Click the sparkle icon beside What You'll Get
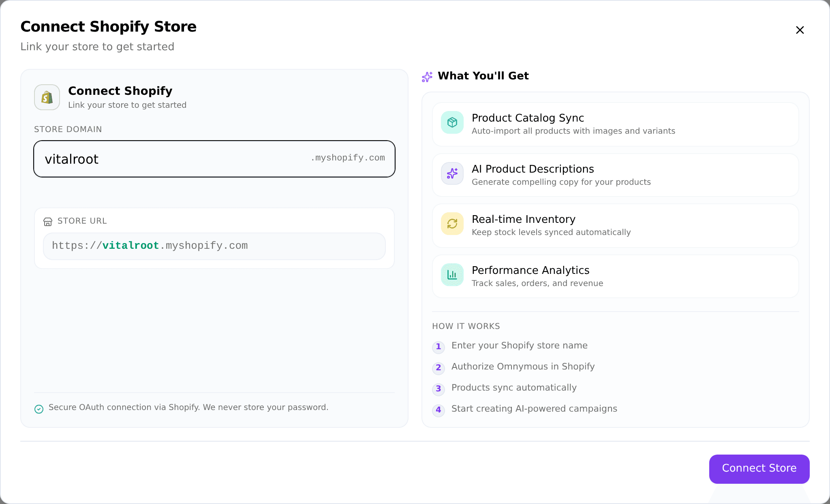Image resolution: width=830 pixels, height=504 pixels. [x=427, y=77]
